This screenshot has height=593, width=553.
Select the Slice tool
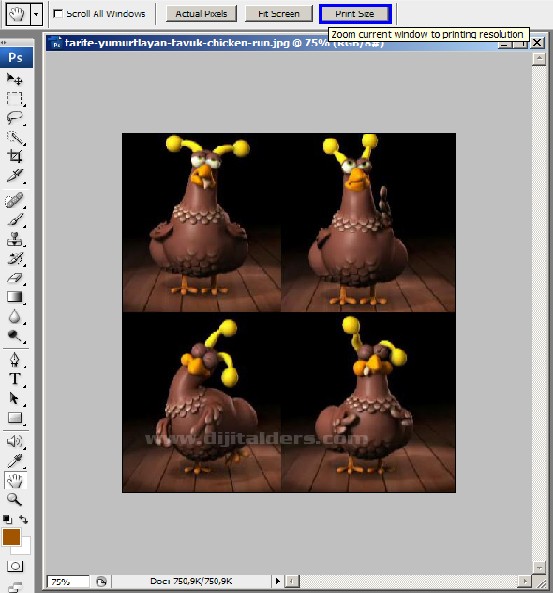tap(15, 176)
